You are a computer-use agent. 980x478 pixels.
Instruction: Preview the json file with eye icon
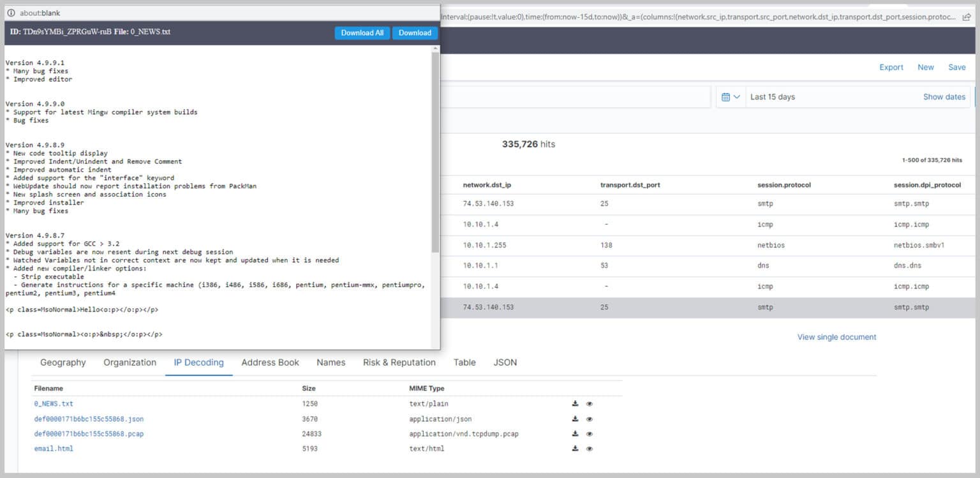click(x=590, y=419)
